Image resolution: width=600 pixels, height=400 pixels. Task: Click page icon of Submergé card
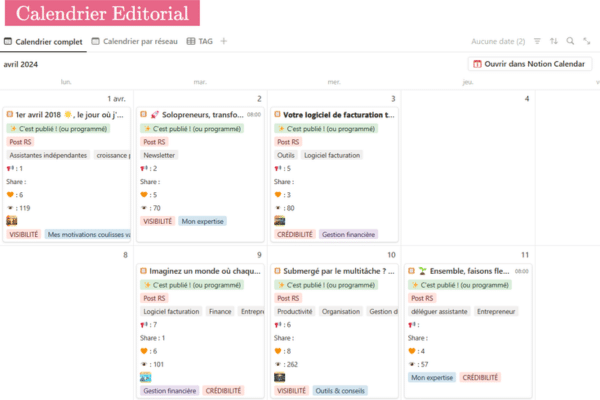277,271
